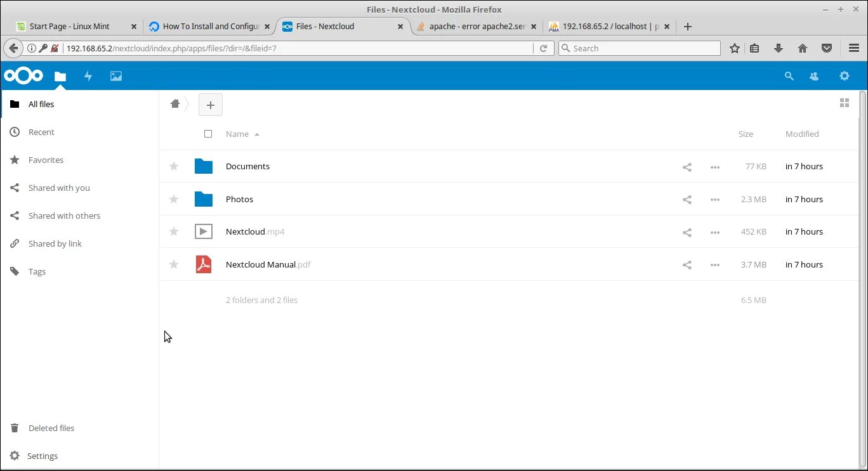The width and height of the screenshot is (868, 471).
Task: Open a new Firefox tab
Action: 688,27
